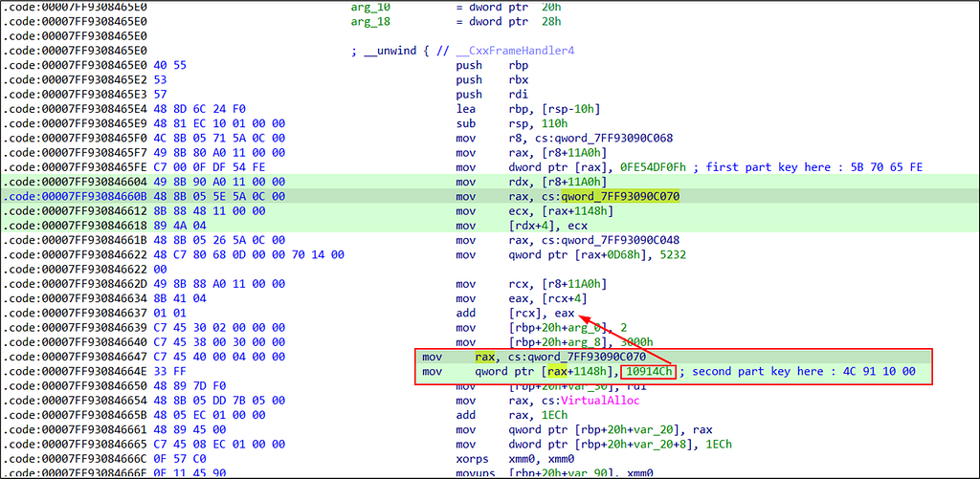
Task: Select the 'mov ecx, [rax+1148h]' instruction
Action: pos(534,211)
